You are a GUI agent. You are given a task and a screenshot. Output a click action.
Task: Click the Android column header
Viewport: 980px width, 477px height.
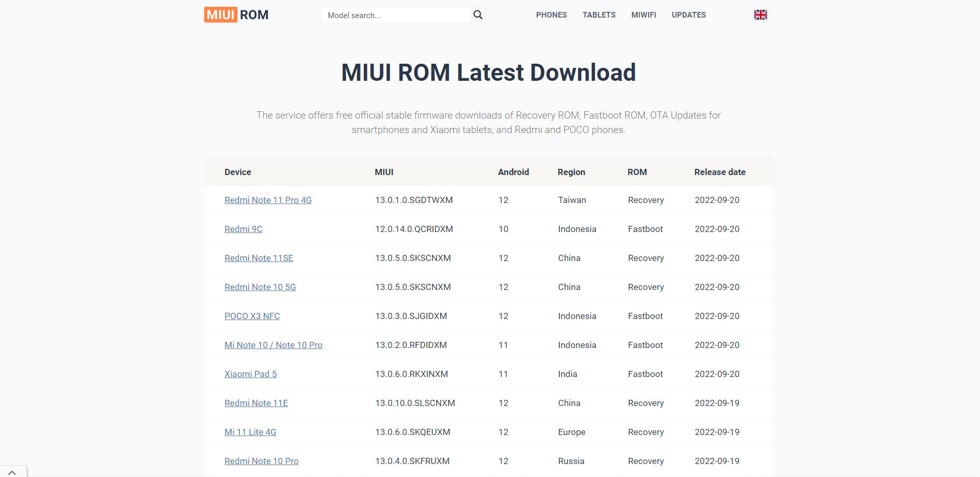tap(513, 172)
